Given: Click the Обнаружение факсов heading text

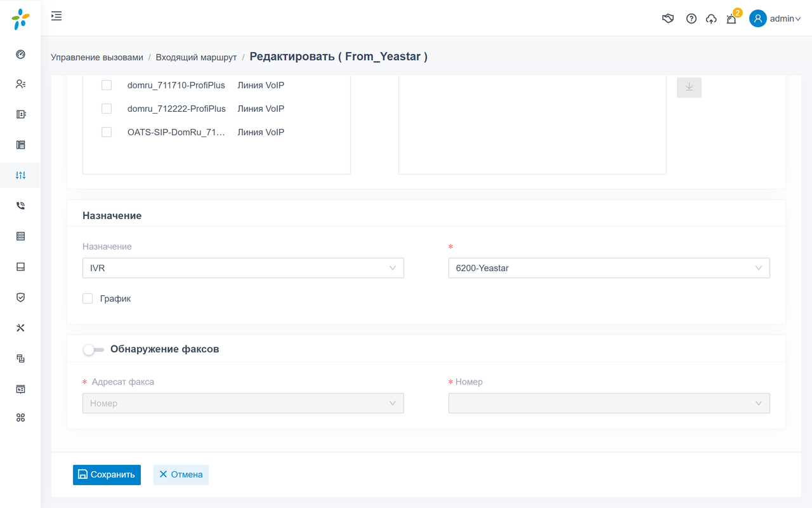Looking at the screenshot, I should click(x=165, y=349).
